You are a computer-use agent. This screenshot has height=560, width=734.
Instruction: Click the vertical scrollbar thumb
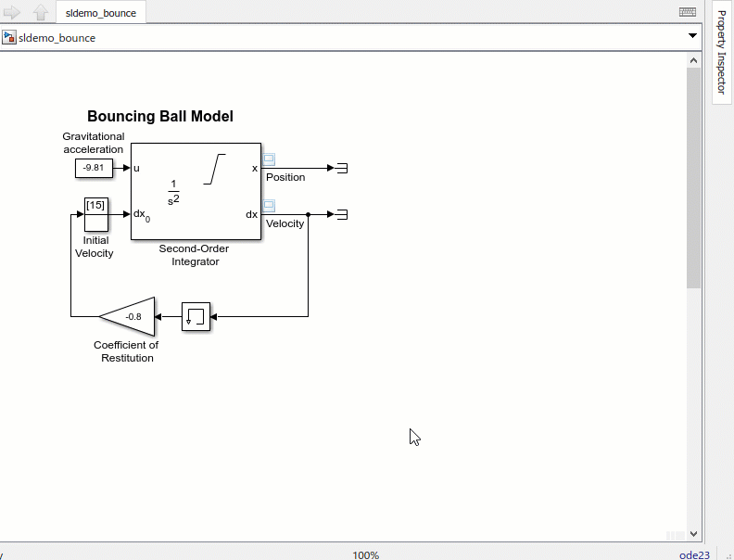693,176
